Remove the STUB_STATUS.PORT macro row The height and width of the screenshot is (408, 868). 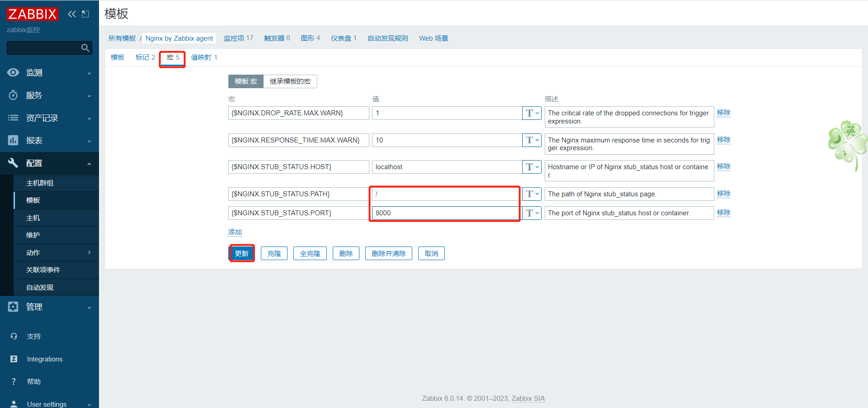724,213
